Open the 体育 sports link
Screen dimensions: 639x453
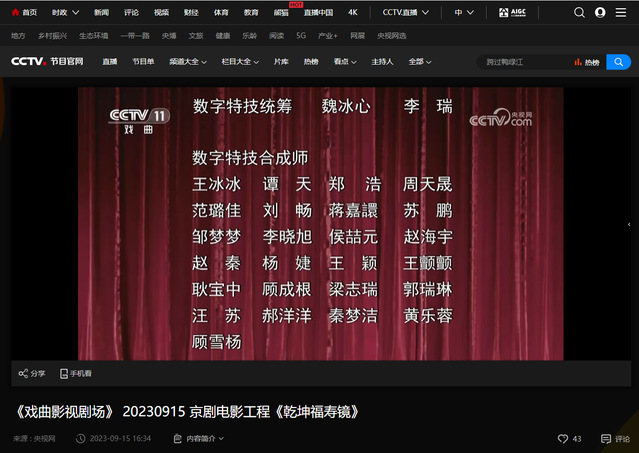tap(220, 13)
